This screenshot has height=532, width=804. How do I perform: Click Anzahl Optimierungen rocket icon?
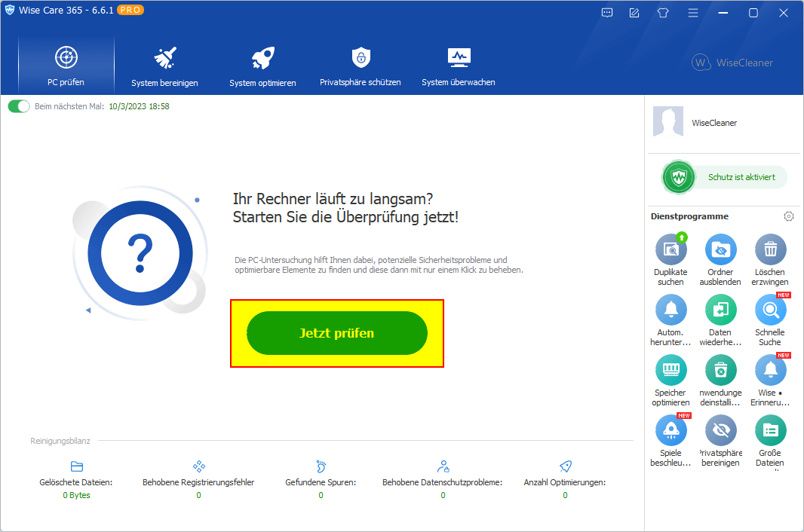coord(565,466)
